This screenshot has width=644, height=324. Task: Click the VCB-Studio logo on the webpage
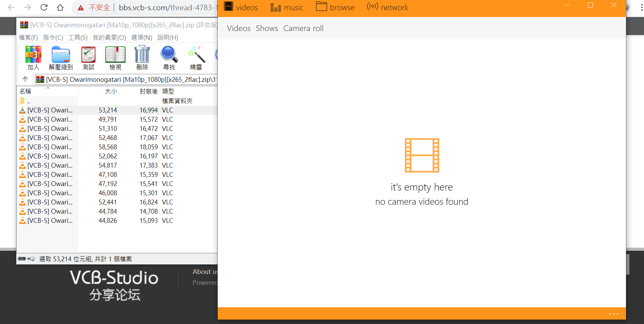[114, 286]
